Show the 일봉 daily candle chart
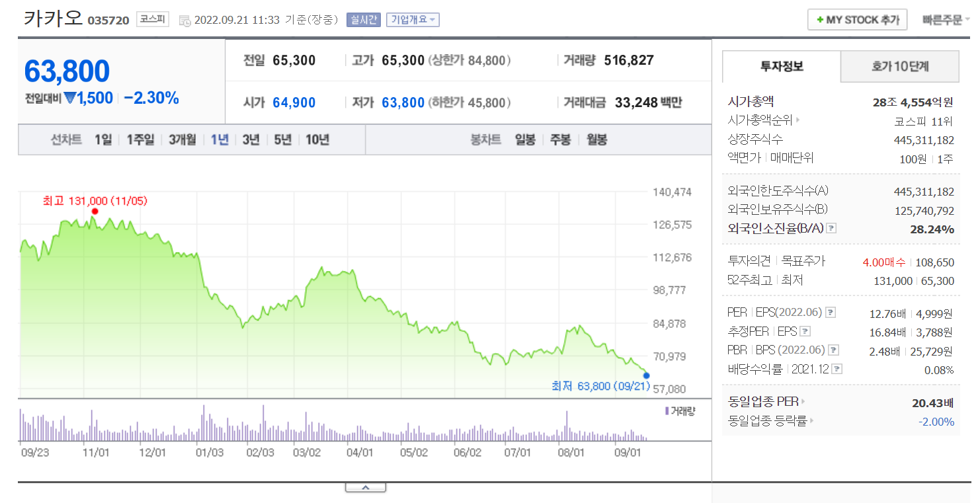The height and width of the screenshot is (503, 980). (525, 139)
